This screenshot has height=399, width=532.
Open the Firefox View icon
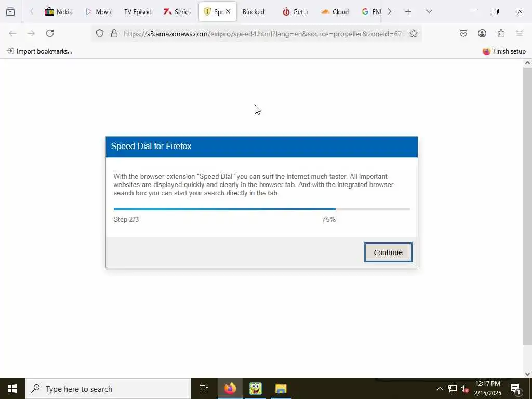click(x=10, y=11)
